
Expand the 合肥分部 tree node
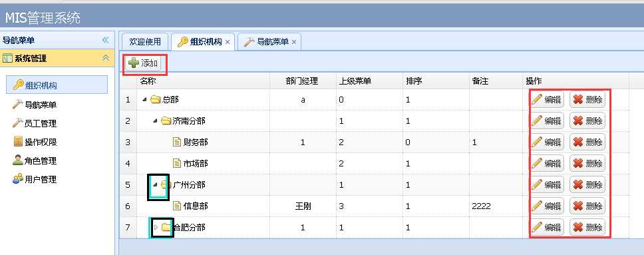[156, 227]
